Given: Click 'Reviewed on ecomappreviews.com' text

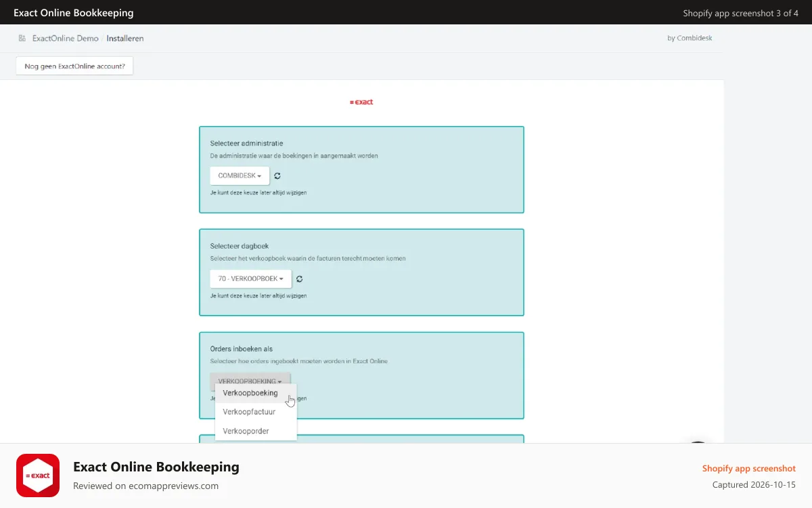Looking at the screenshot, I should pos(145,486).
